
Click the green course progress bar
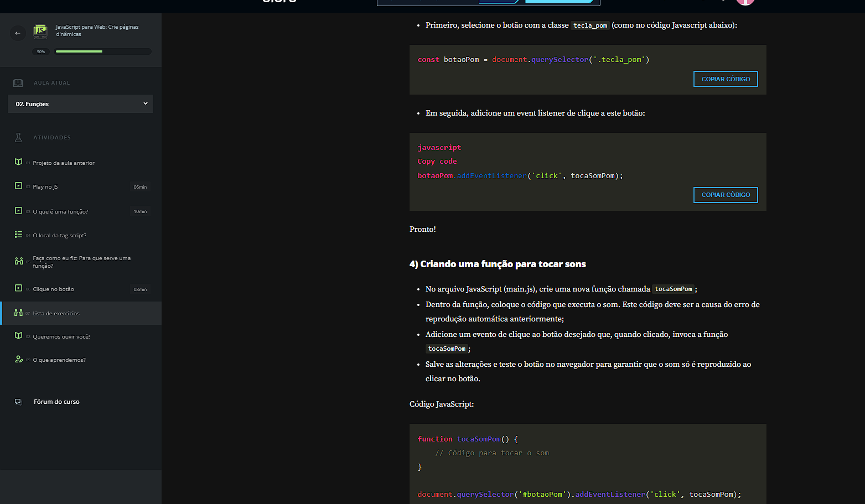[x=79, y=51]
